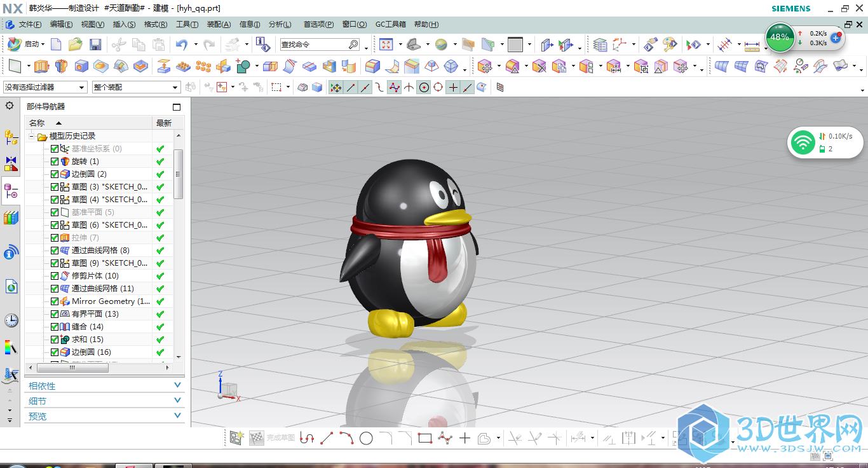The image size is (868, 468).
Task: Toggle the 拉伸 (7) feature checkbox
Action: [55, 238]
